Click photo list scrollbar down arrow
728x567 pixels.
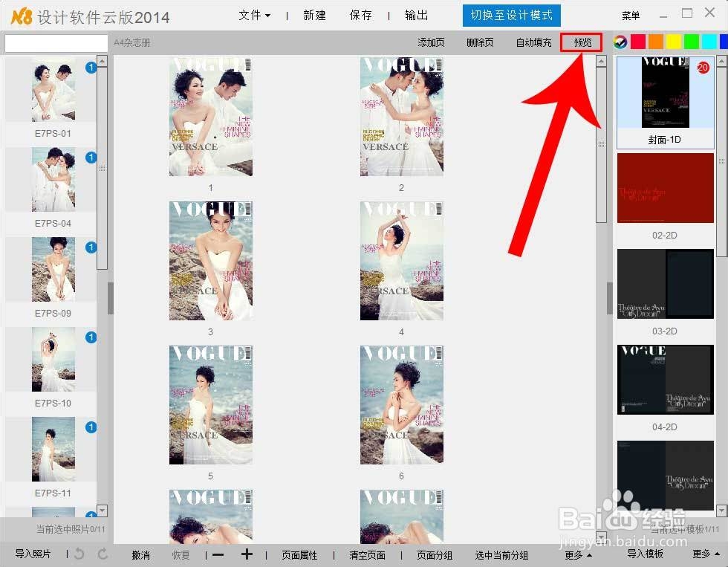coord(103,510)
